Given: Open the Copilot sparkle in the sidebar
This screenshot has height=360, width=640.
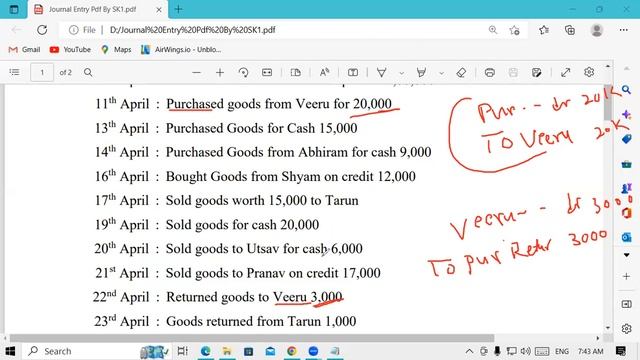Looking at the screenshot, I should [627, 115].
